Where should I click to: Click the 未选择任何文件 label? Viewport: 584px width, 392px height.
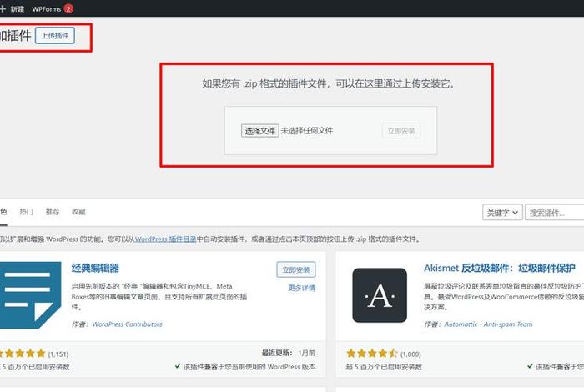click(x=306, y=131)
